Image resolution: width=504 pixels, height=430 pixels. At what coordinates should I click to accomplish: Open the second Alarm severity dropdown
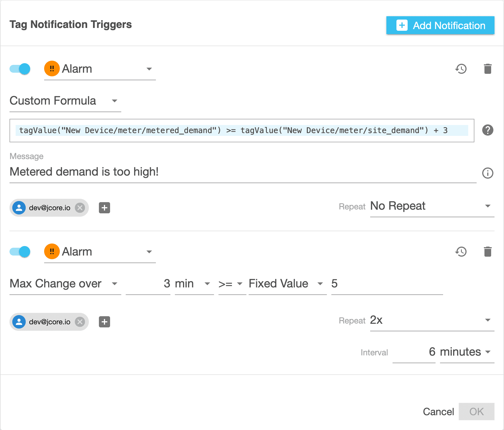pos(100,252)
